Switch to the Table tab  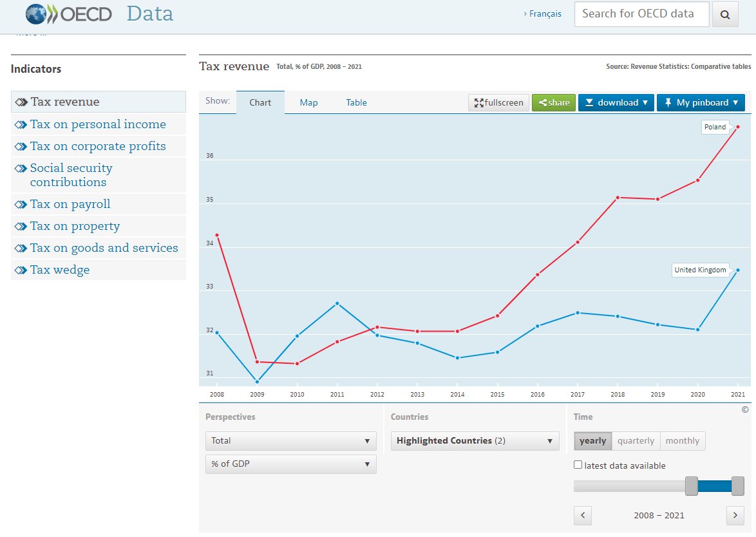(356, 102)
